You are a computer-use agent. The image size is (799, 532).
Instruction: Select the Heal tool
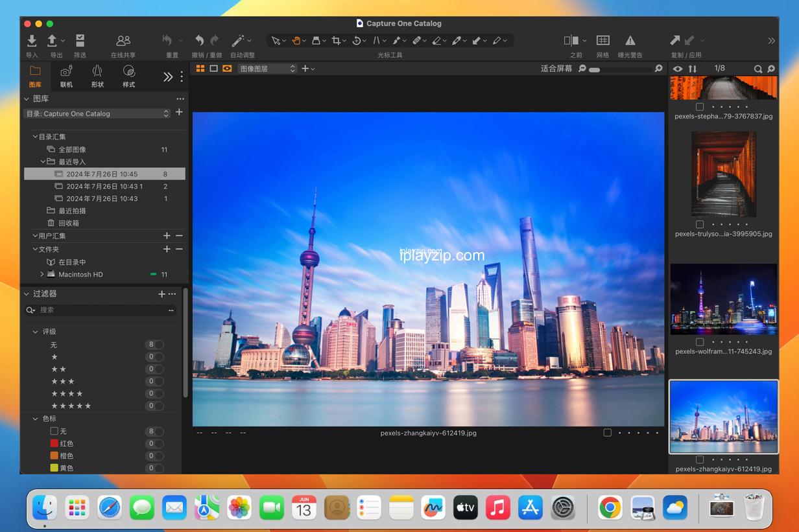[x=418, y=40]
